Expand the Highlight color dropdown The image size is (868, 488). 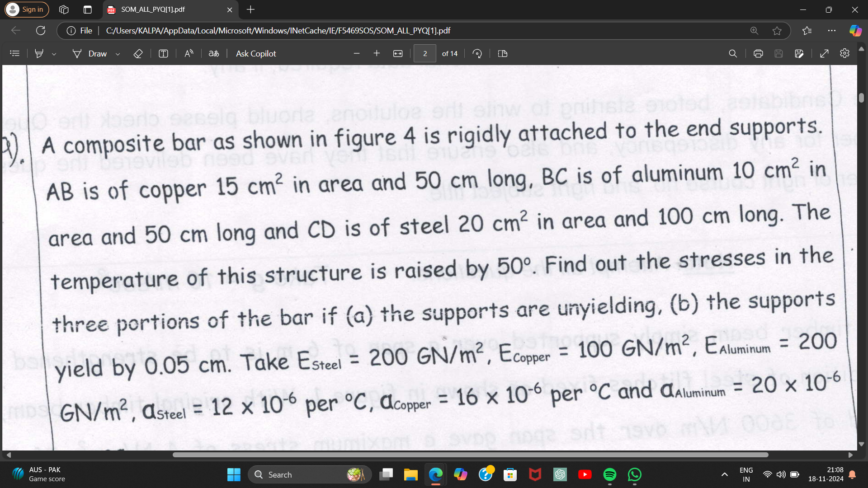pos(54,54)
